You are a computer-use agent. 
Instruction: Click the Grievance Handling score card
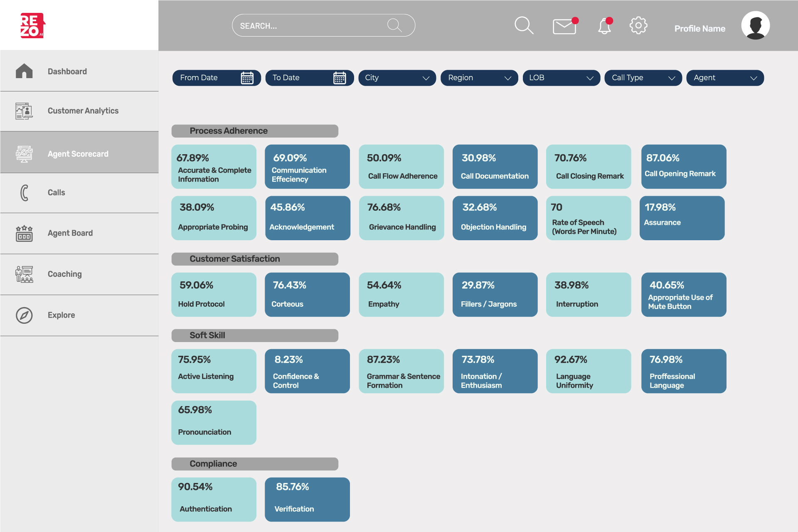point(401,218)
